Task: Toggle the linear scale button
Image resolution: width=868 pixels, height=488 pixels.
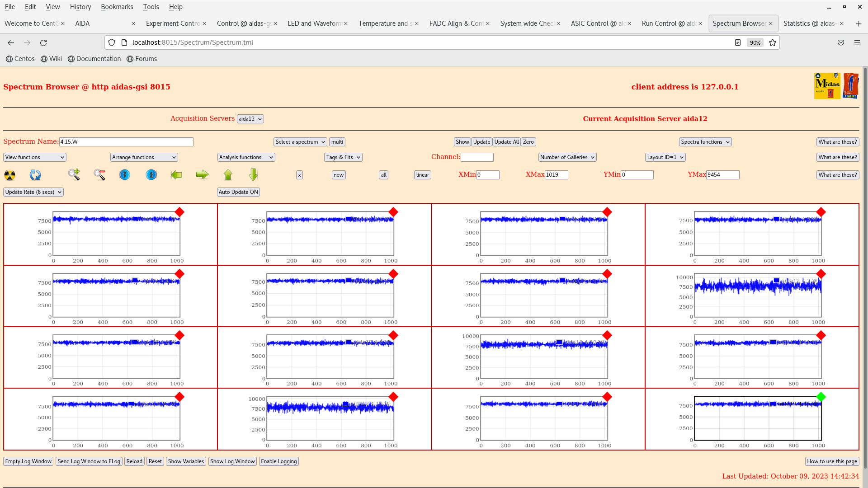Action: click(x=422, y=175)
